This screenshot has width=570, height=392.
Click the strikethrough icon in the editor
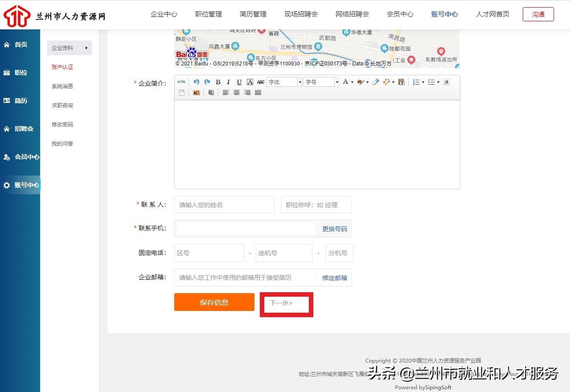click(260, 82)
